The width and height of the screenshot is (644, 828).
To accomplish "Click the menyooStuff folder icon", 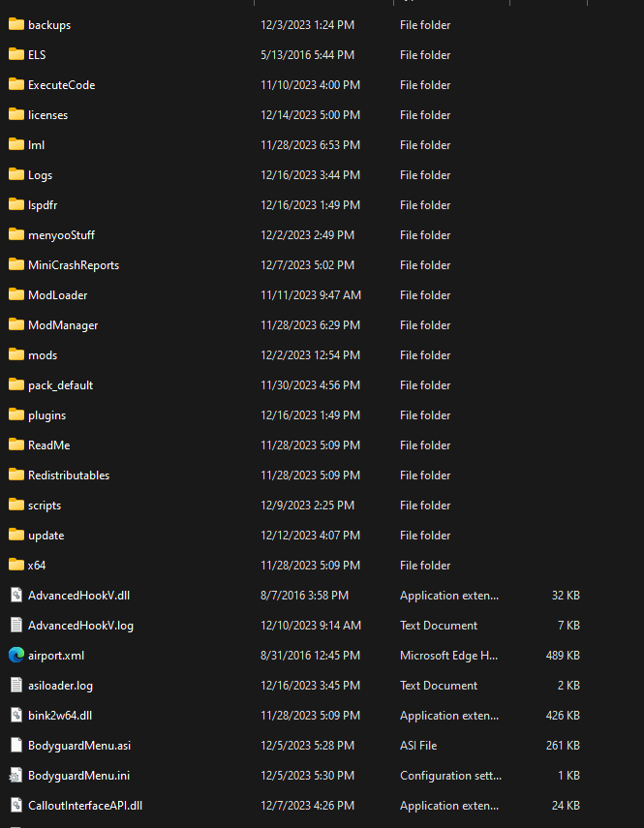I will coord(16,234).
